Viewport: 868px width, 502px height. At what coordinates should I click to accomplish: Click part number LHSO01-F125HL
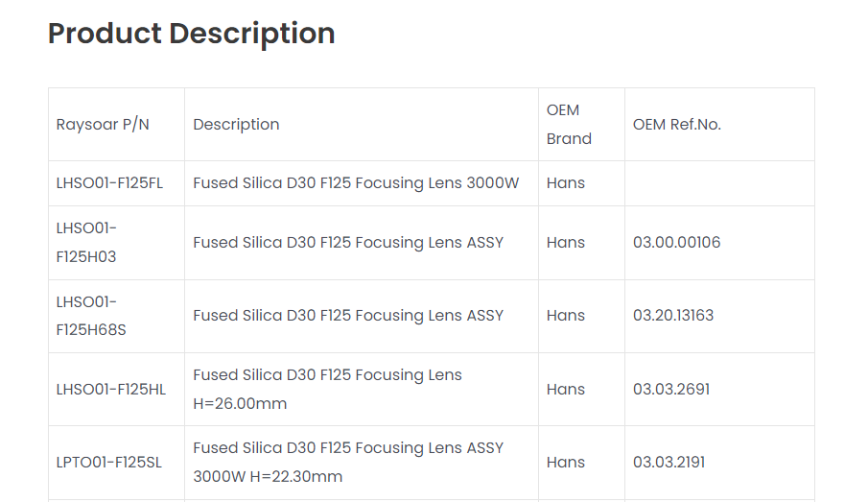point(110,390)
